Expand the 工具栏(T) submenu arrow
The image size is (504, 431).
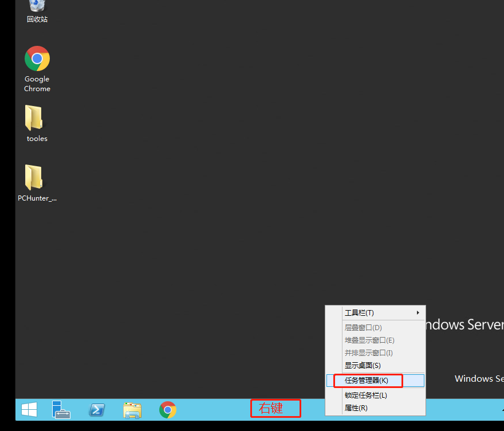(x=418, y=313)
